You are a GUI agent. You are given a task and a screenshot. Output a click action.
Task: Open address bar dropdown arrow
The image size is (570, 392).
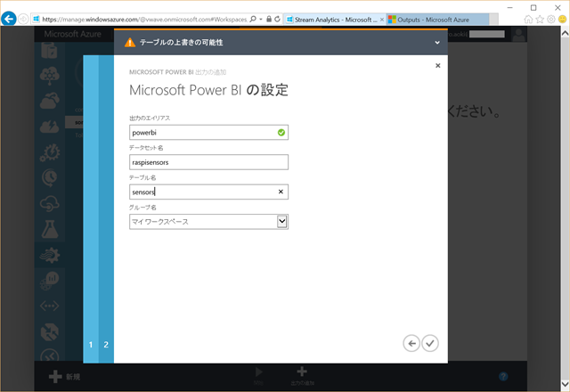coord(261,20)
